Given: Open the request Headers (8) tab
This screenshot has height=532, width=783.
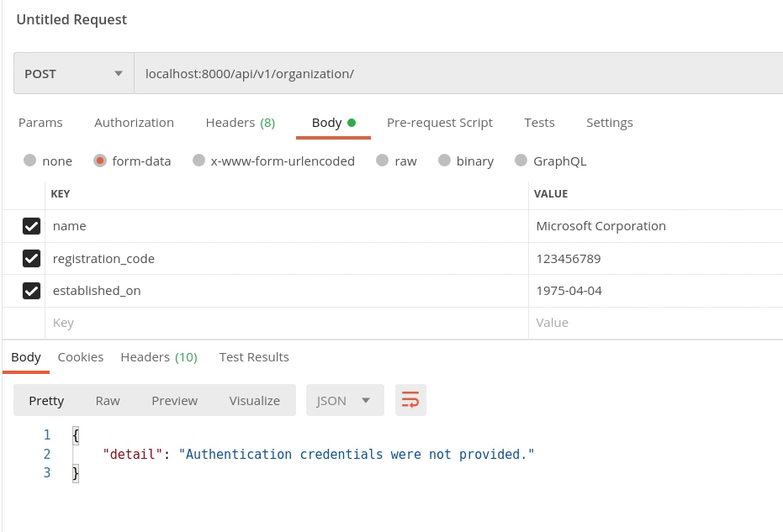Looking at the screenshot, I should pyautogui.click(x=240, y=123).
